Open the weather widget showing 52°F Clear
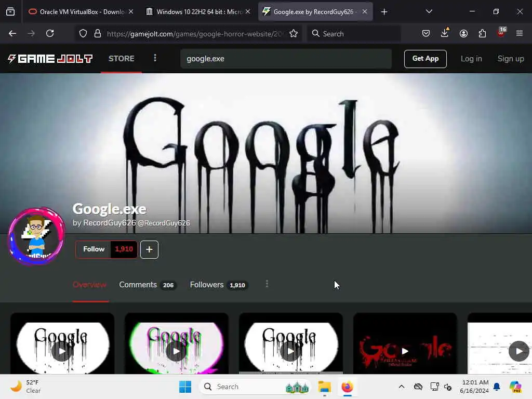Viewport: 532px width, 399px height. [x=26, y=387]
